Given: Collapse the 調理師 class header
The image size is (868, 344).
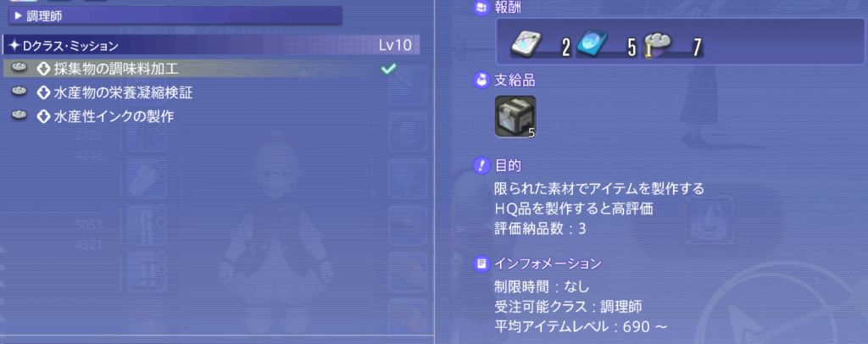Looking at the screenshot, I should click(x=175, y=16).
